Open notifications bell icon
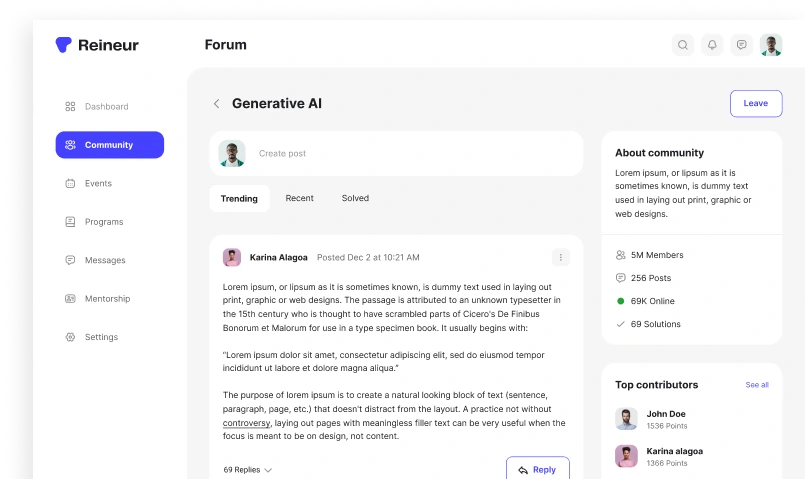805x479 pixels. click(712, 45)
